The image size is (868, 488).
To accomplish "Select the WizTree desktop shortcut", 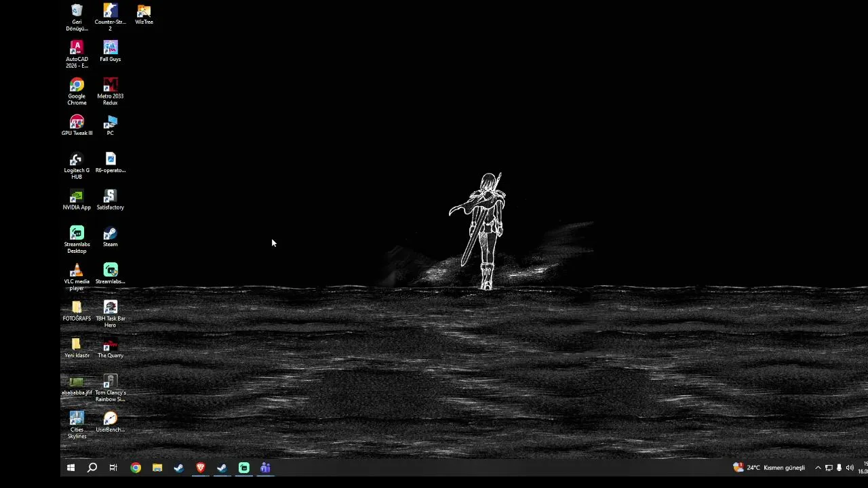I will click(144, 14).
